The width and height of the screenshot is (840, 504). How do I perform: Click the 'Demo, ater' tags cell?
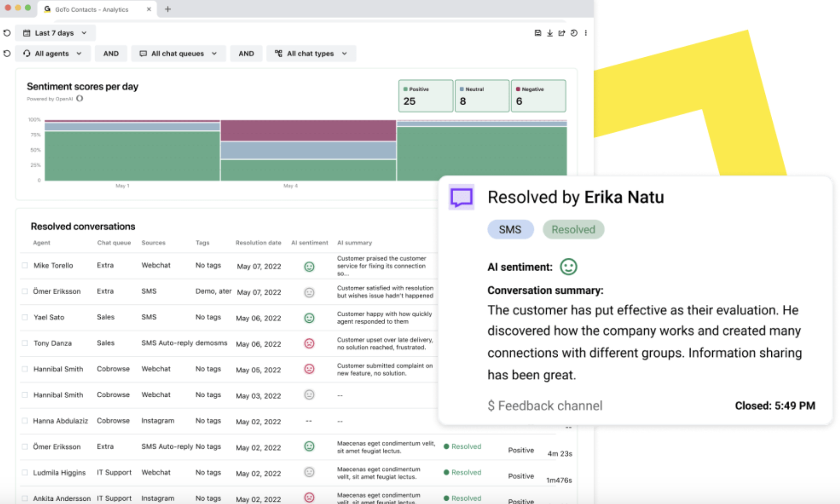(x=213, y=291)
